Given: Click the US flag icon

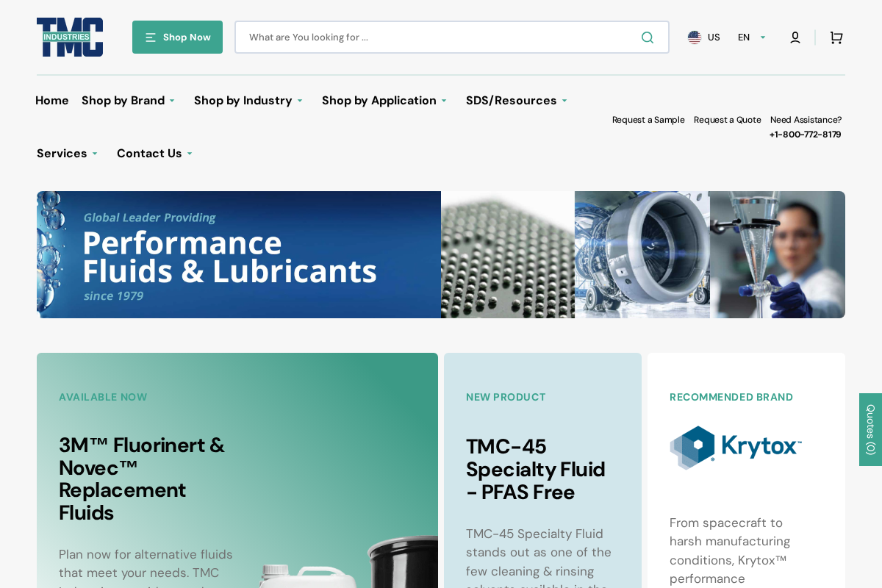Looking at the screenshot, I should click(x=694, y=36).
